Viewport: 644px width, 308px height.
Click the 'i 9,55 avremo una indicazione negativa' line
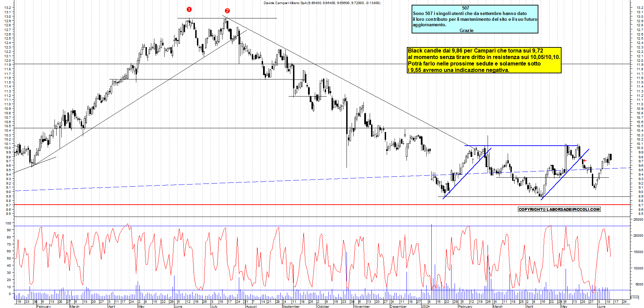[459, 70]
